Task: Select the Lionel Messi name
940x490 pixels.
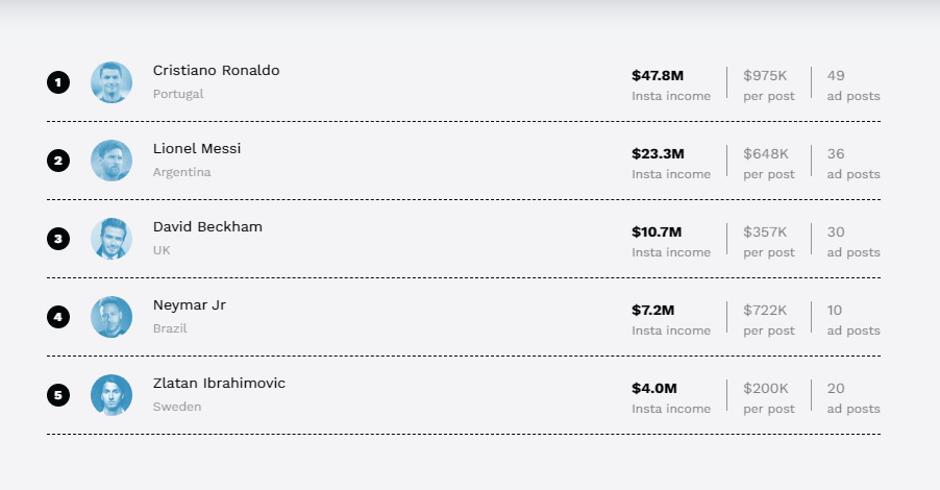Action: pyautogui.click(x=197, y=149)
